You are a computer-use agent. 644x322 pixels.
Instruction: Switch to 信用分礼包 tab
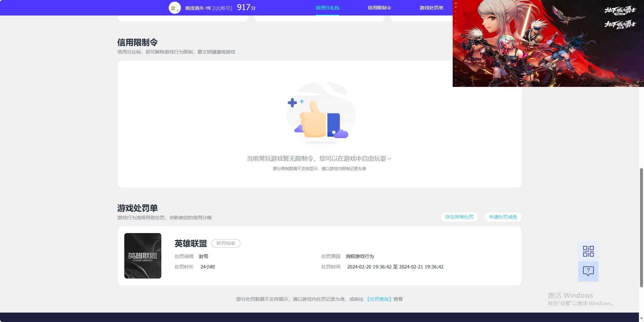pos(327,8)
